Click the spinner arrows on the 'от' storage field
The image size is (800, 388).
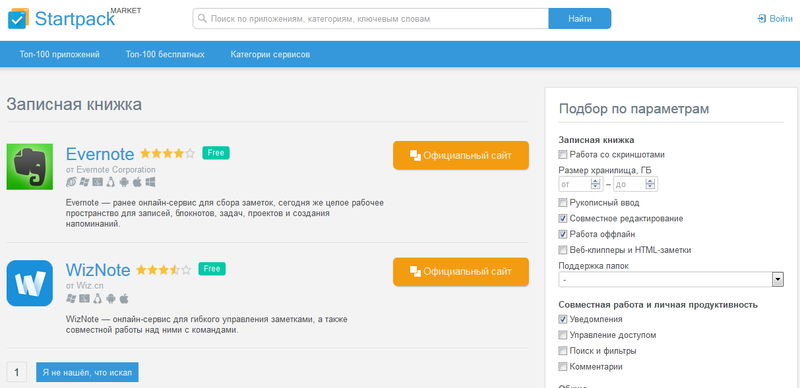[595, 184]
